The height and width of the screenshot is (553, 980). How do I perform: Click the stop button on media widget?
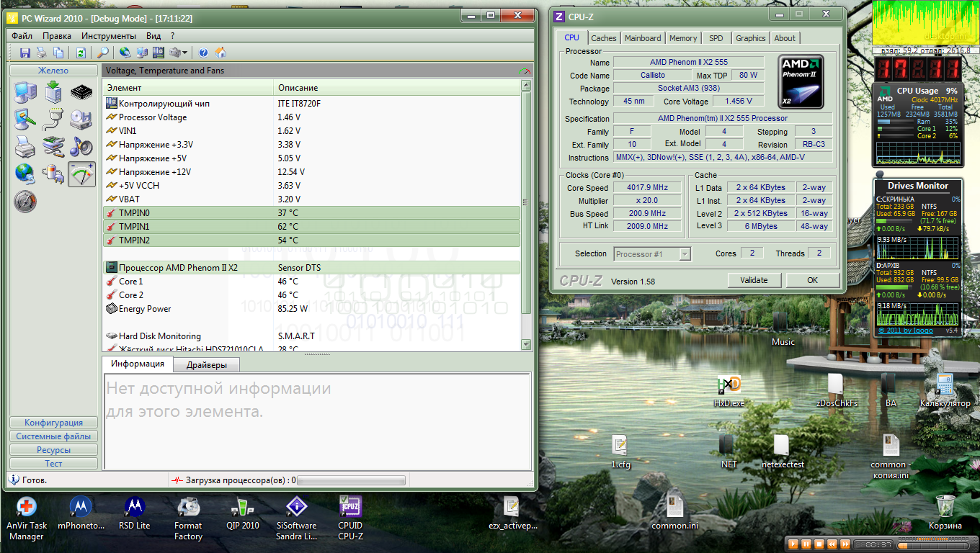820,544
